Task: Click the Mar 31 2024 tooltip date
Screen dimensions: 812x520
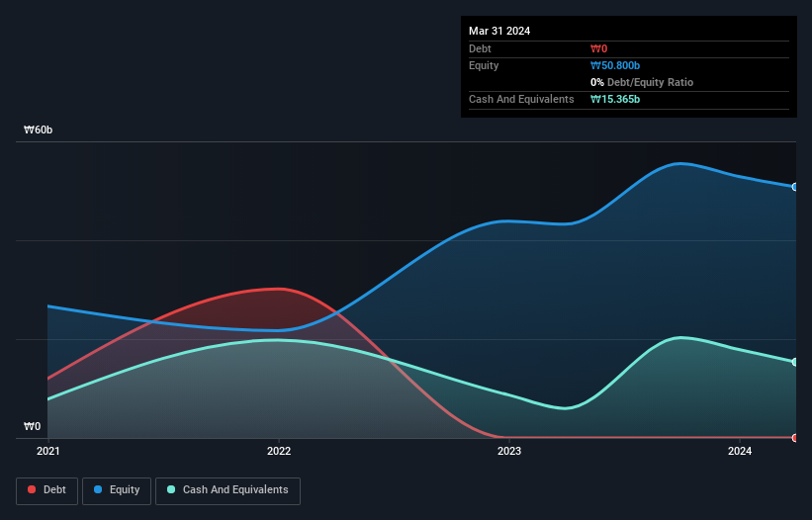Action: 499,31
